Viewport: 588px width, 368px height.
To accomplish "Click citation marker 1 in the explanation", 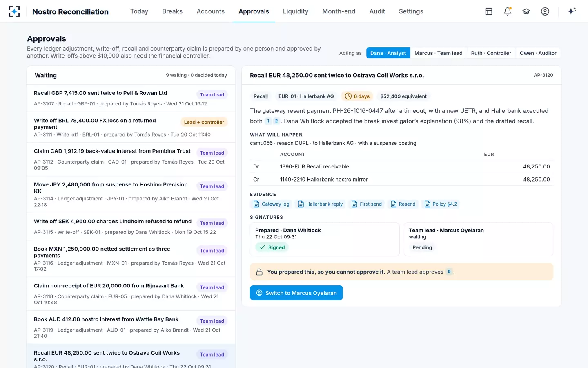I will [268, 121].
